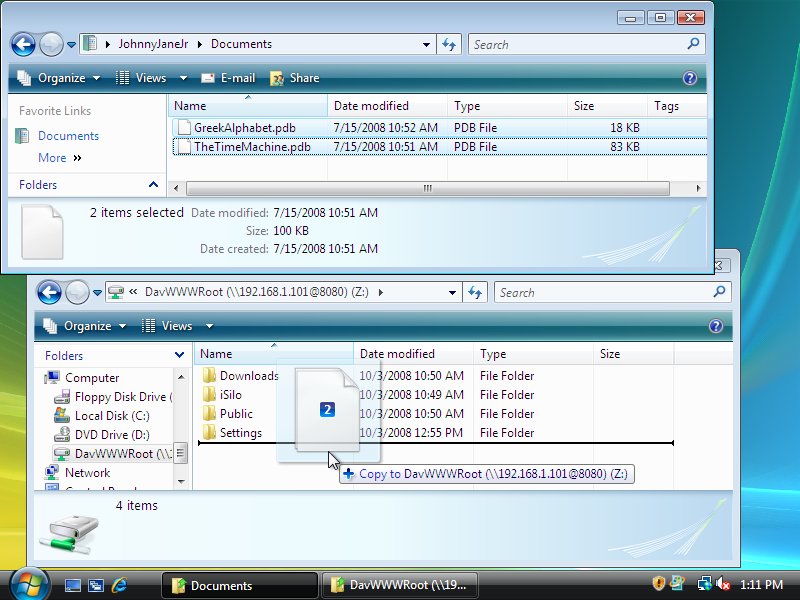
Task: Click Show Desktop quick launch icon
Action: pos(73,585)
